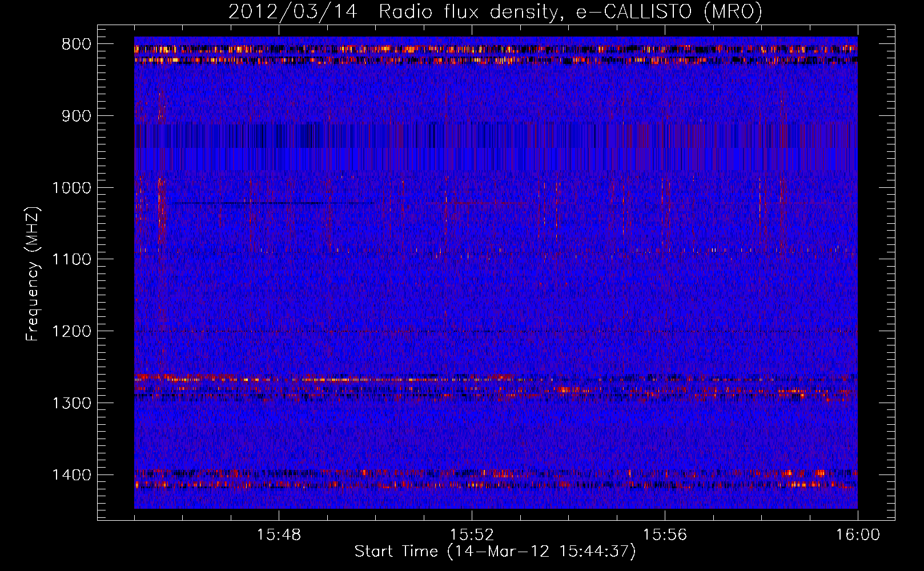
Task: Select the 1300 frequency tick label
Action: (72, 403)
